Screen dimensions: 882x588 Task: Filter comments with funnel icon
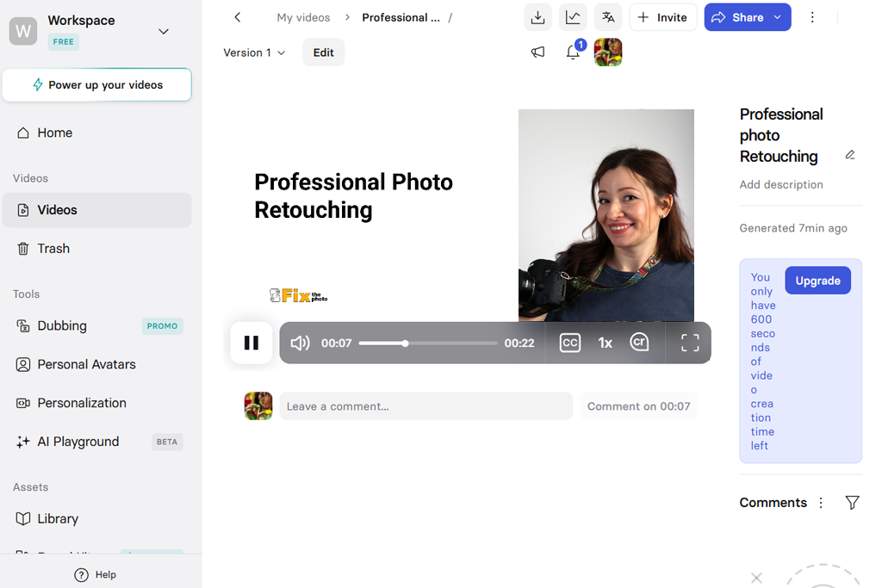tap(852, 503)
